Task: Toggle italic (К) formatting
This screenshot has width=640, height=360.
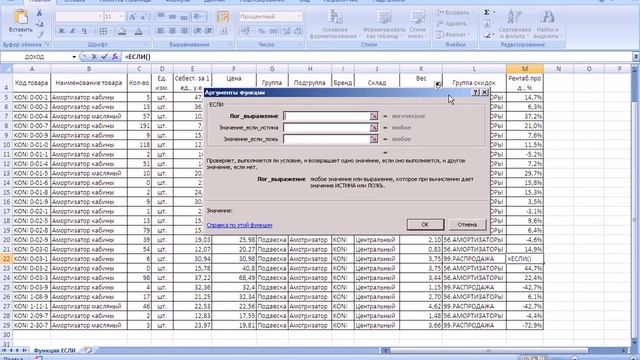Action: pos(73,31)
